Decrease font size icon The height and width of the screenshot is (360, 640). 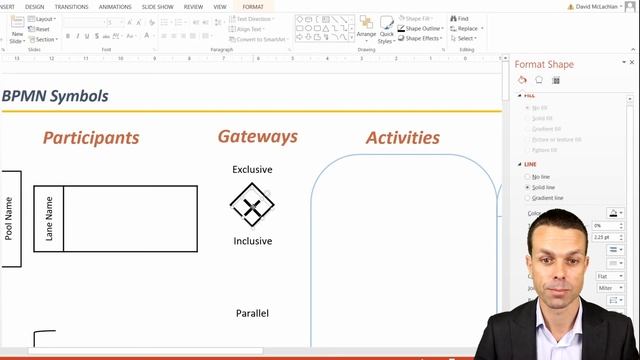click(x=139, y=23)
